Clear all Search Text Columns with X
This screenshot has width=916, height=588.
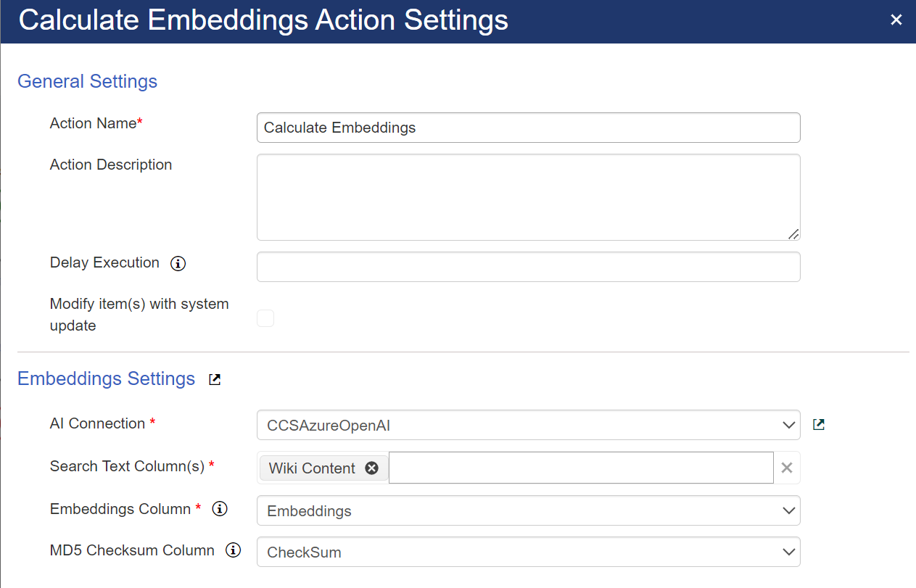[x=786, y=468]
